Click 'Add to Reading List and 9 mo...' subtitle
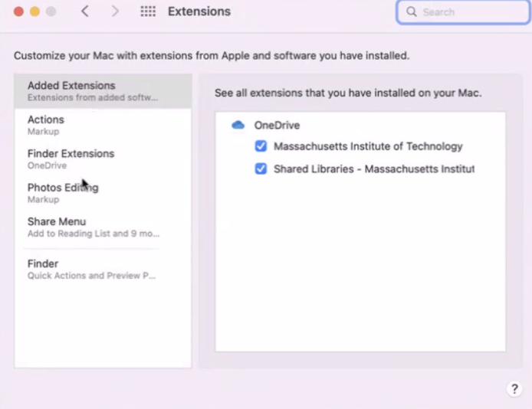 coord(94,234)
